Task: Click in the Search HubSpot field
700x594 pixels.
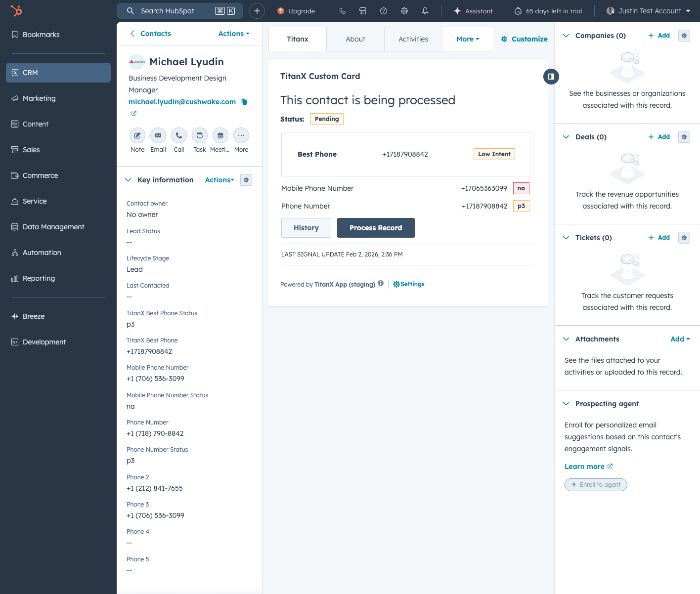Action: pyautogui.click(x=180, y=11)
